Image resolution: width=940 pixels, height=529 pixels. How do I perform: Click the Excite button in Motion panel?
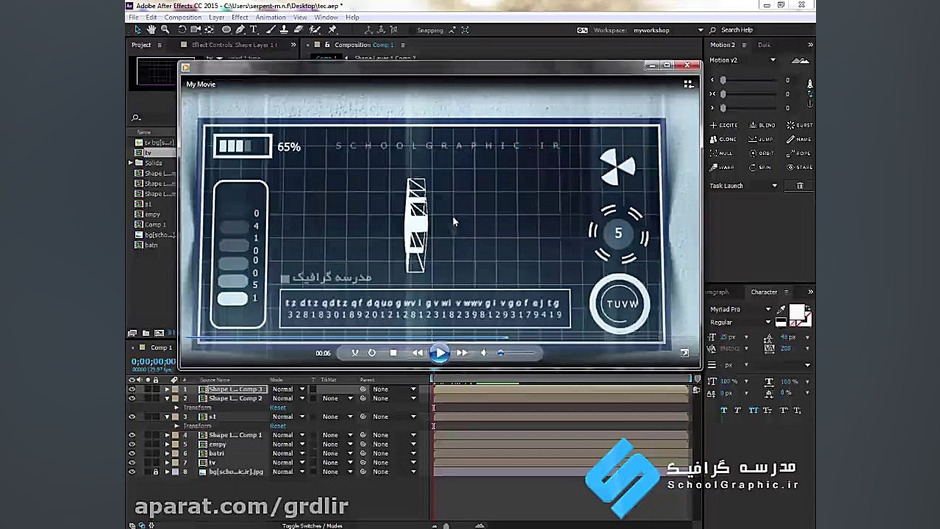click(724, 125)
